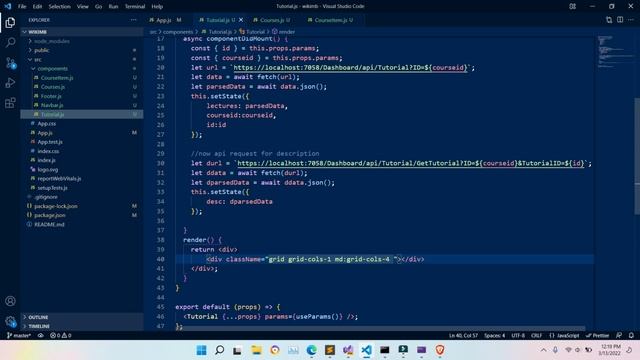Viewport: 640px width, 360px height.
Task: Open the Source Control view
Action: click(10, 63)
